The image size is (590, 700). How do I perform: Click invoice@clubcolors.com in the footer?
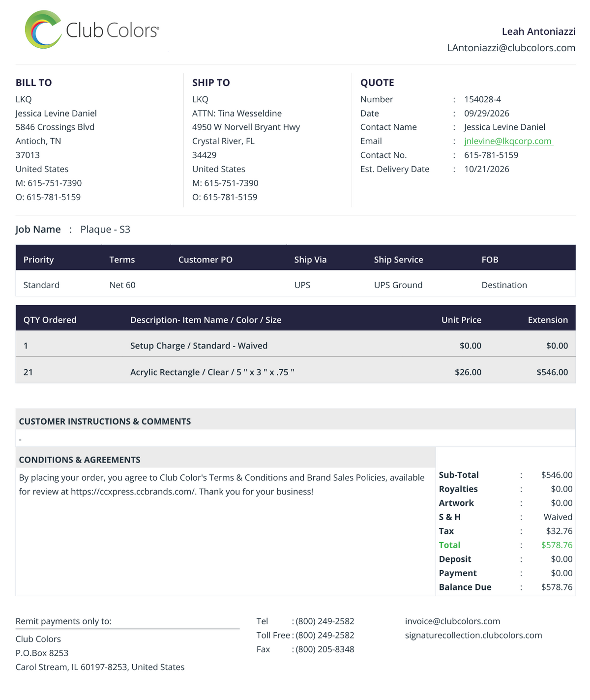point(452,621)
